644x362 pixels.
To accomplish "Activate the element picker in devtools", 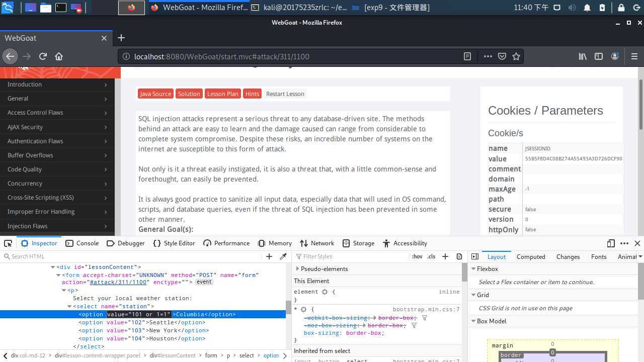I will click(8, 243).
